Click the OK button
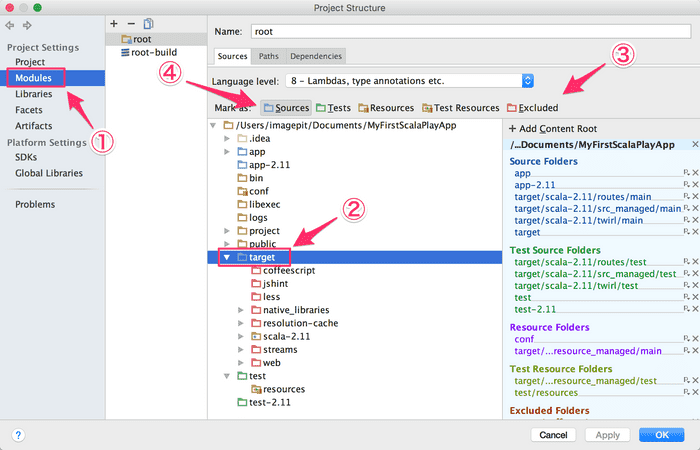Image resolution: width=700 pixels, height=450 pixels. click(661, 435)
